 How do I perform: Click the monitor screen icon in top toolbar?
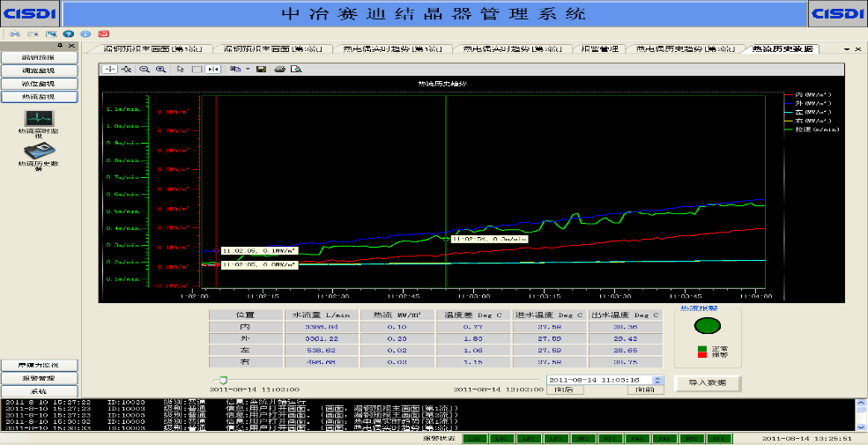coord(51,33)
